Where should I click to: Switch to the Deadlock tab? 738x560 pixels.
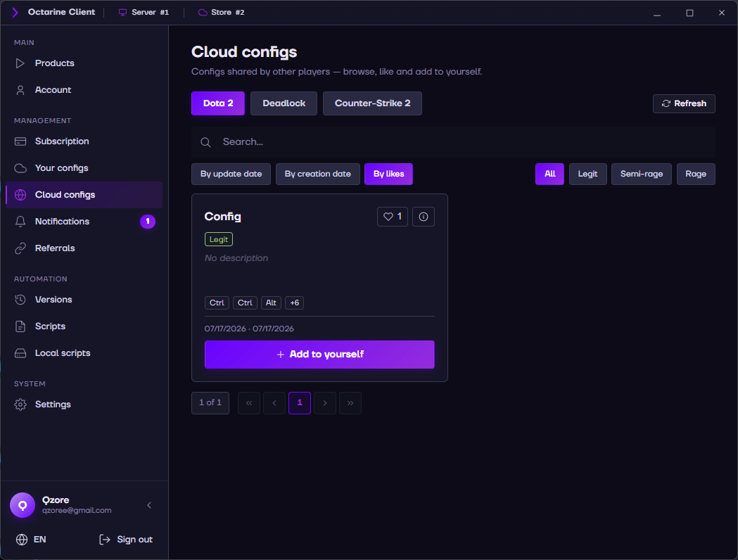(x=284, y=103)
